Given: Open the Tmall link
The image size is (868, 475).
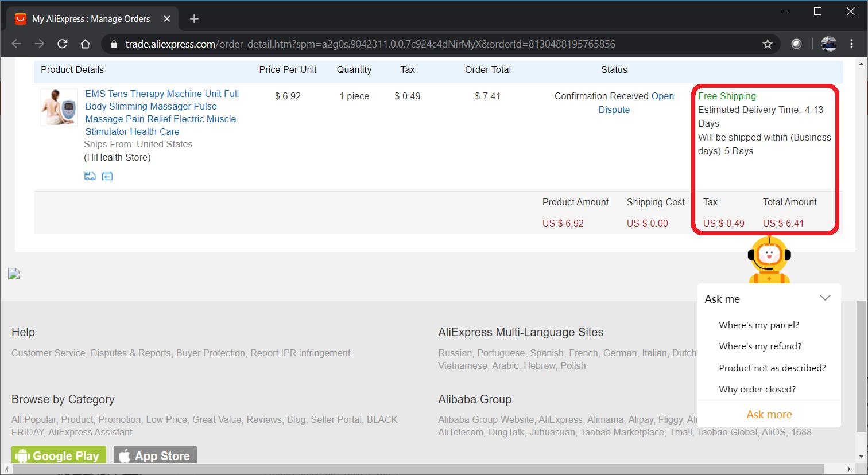Looking at the screenshot, I should coord(681,433).
